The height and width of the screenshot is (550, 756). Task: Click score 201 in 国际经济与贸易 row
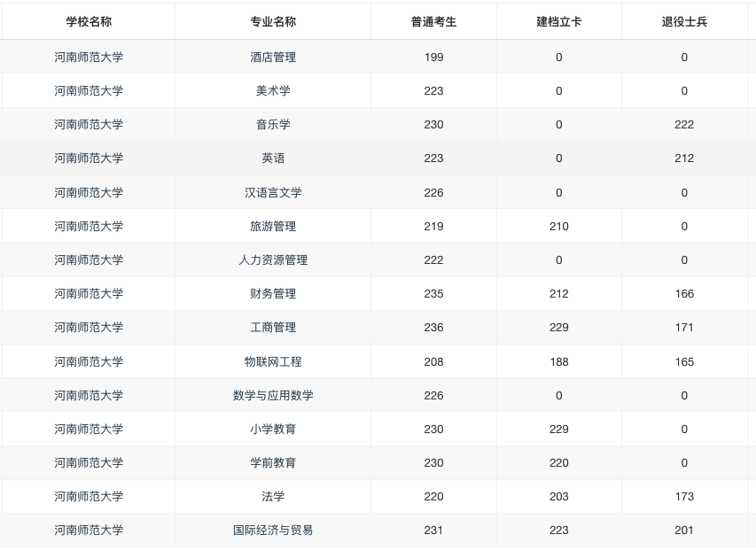pos(684,531)
